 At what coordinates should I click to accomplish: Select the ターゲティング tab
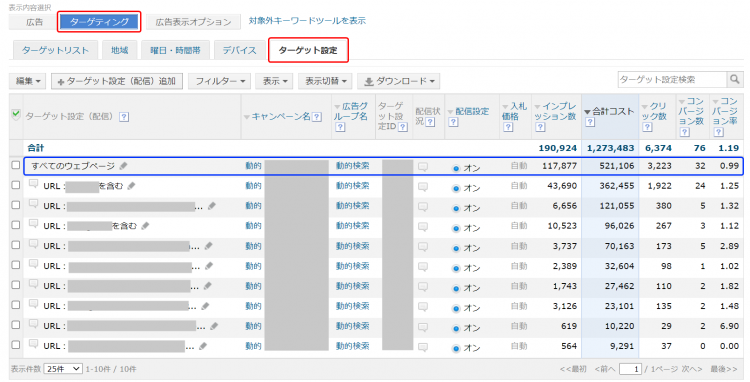(x=99, y=22)
